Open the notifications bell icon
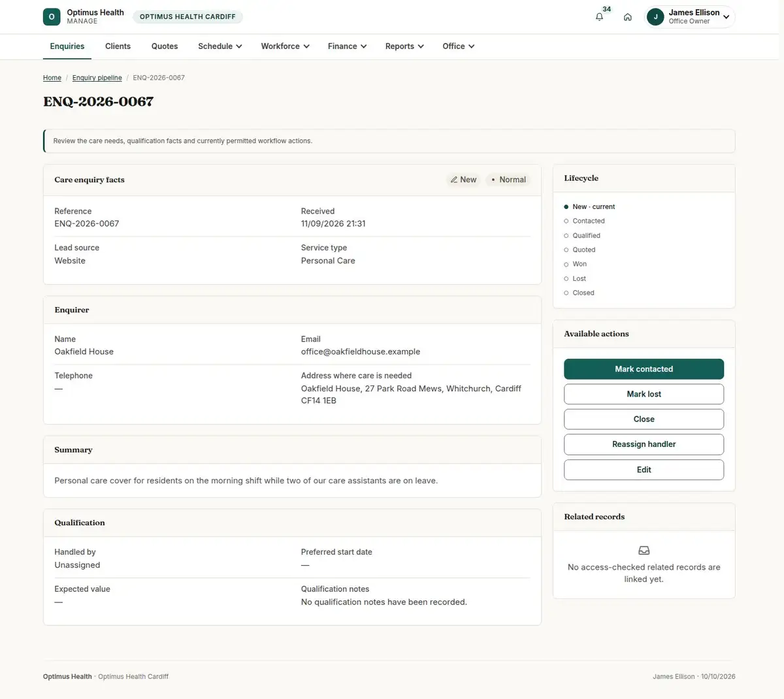 pyautogui.click(x=599, y=17)
